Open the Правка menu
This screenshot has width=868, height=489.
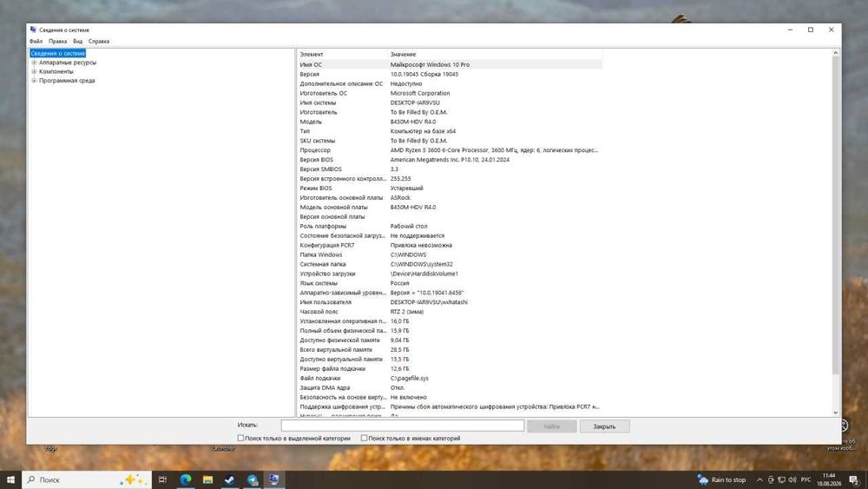(x=57, y=41)
